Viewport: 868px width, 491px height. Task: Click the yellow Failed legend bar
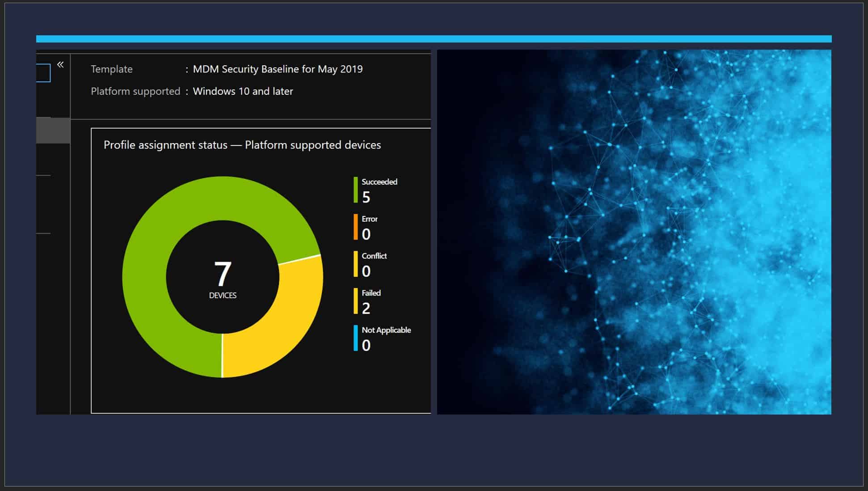355,300
